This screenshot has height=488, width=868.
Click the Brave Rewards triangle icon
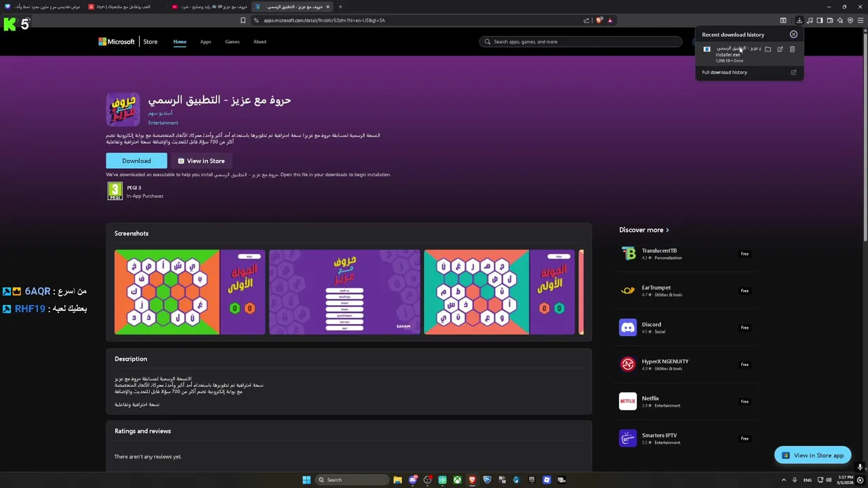[610, 20]
